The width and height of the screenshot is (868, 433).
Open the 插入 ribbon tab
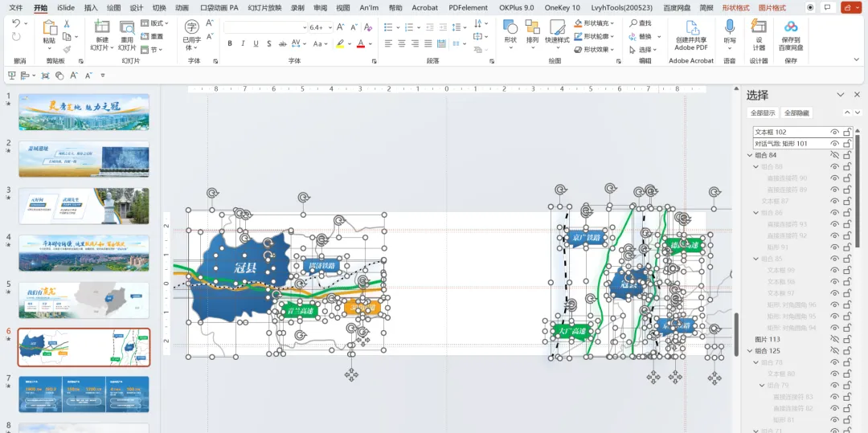coord(91,8)
